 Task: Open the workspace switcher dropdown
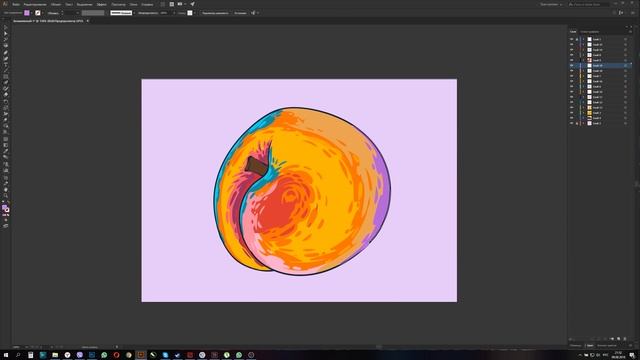click(x=551, y=4)
